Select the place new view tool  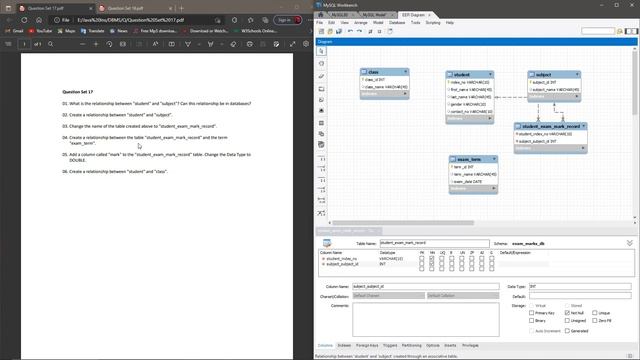tap(322, 134)
